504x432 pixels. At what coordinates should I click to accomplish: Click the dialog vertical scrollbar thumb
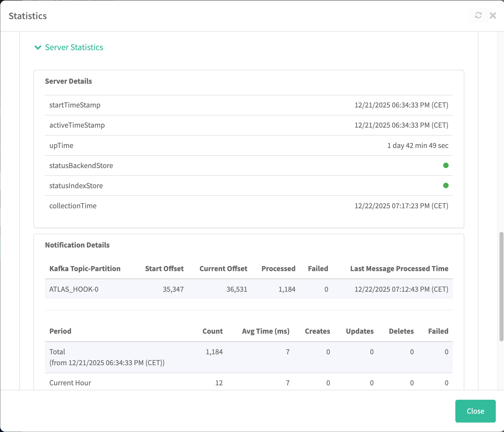click(x=501, y=287)
